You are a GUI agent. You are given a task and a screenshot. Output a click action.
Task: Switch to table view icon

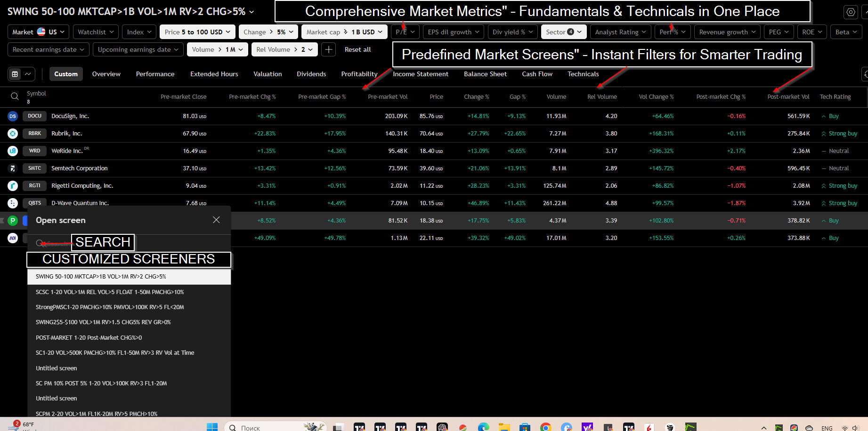tap(15, 74)
